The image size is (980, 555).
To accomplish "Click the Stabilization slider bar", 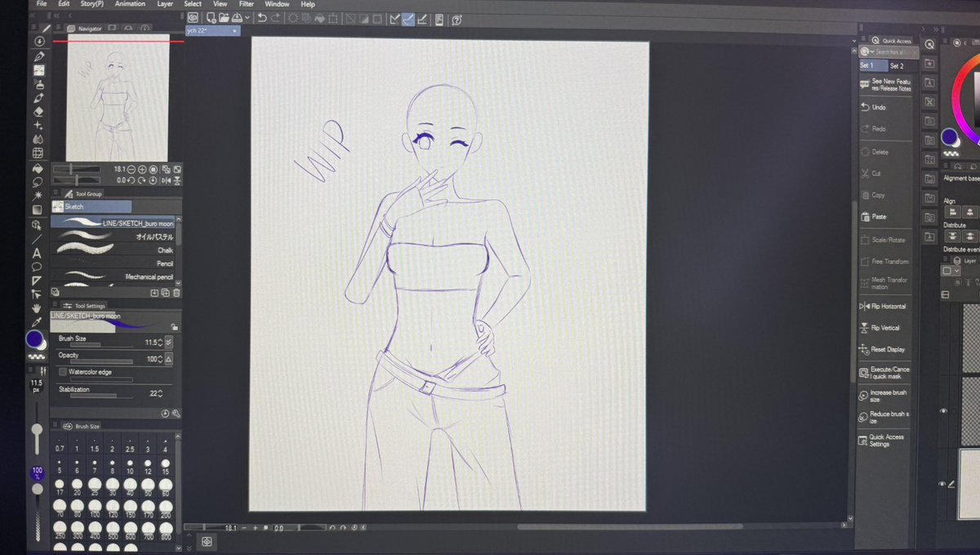I will point(101,396).
